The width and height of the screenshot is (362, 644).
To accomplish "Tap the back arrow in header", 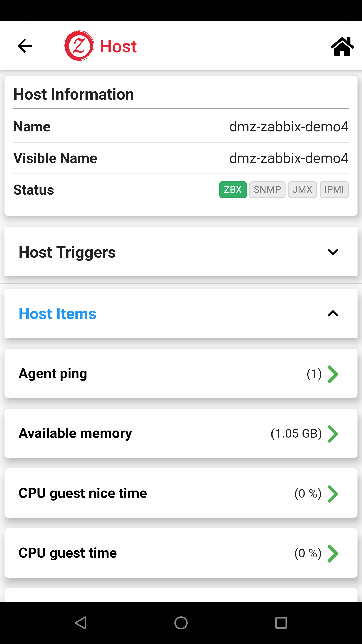I will coord(25,46).
